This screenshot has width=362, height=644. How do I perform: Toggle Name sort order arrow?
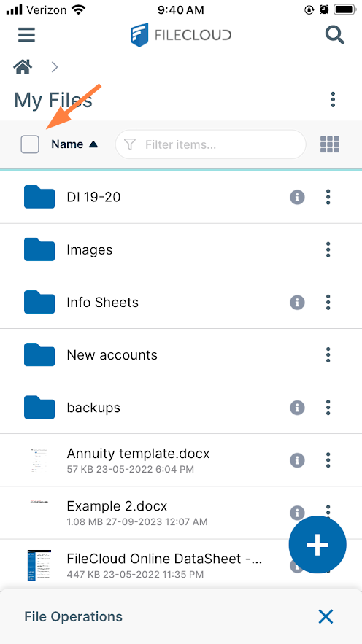click(93, 144)
